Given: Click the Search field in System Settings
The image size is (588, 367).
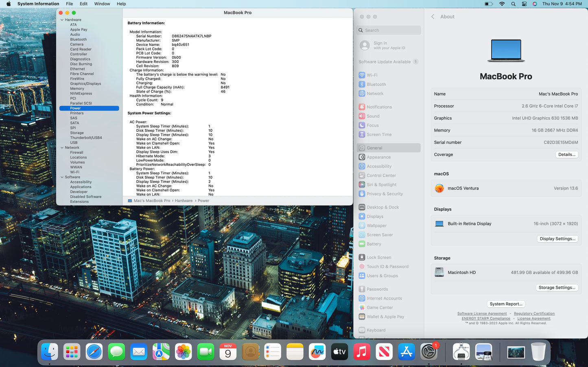Looking at the screenshot, I should click(x=389, y=30).
